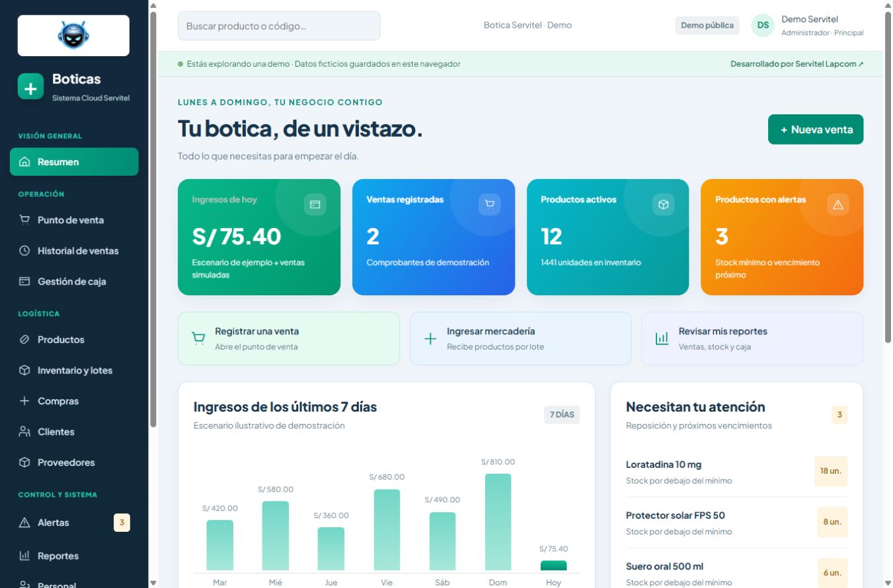This screenshot has width=893, height=588.
Task: Go to Punto de venta
Action: tap(74, 220)
